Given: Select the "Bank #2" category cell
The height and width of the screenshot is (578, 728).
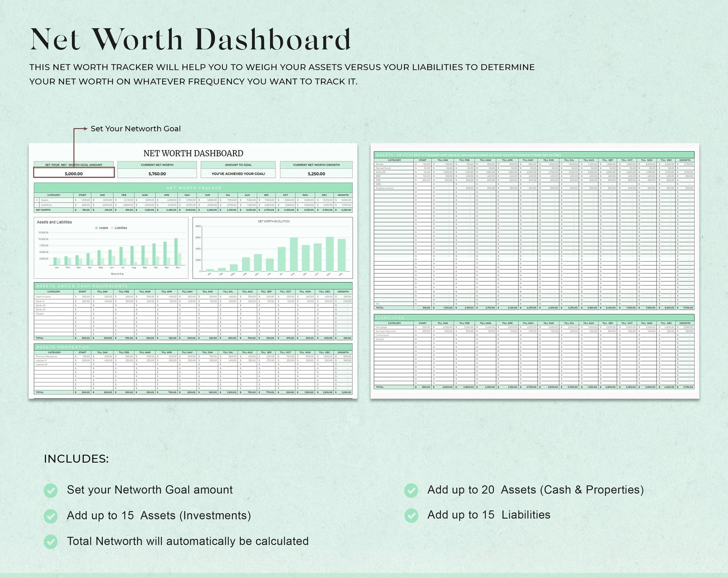Looking at the screenshot, I should click(x=53, y=305).
